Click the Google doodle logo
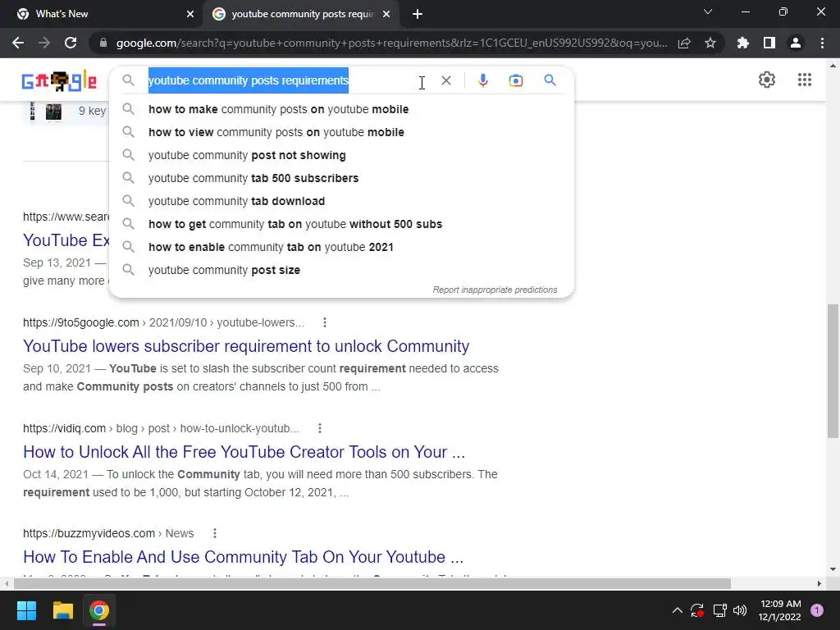This screenshot has width=840, height=630. pyautogui.click(x=59, y=81)
